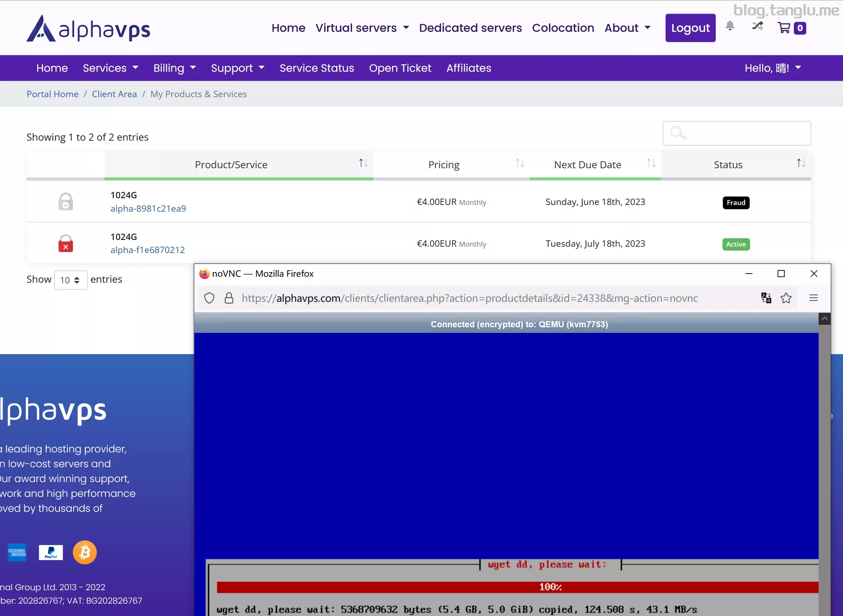
Task: Click the shield tracking protection icon
Action: (209, 298)
